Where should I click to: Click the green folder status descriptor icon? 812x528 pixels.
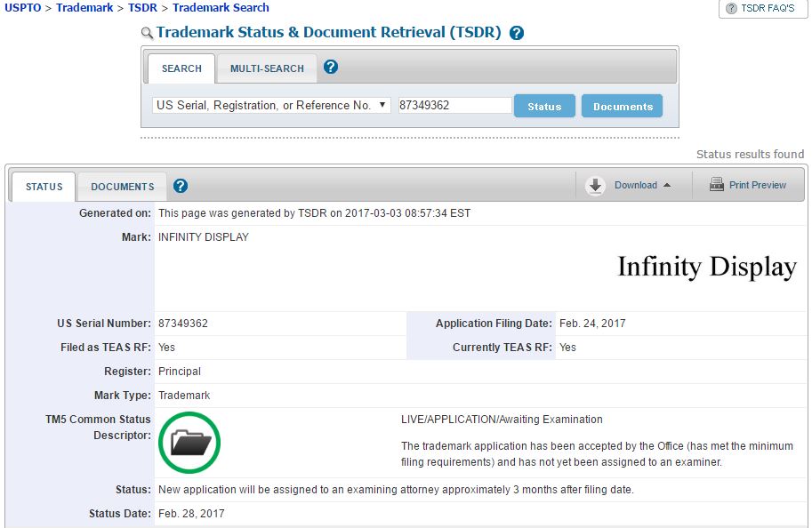pyautogui.click(x=189, y=443)
